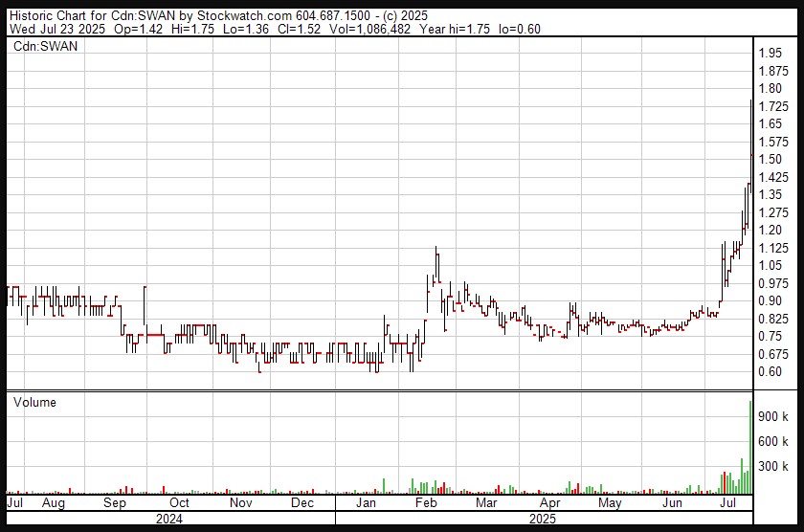
Task: Select the 1.875 price axis label
Action: point(773,71)
